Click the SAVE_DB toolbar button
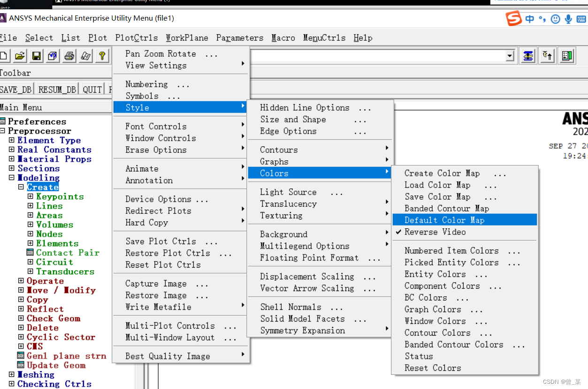Screen dimensions: 588x389 (x=16, y=90)
